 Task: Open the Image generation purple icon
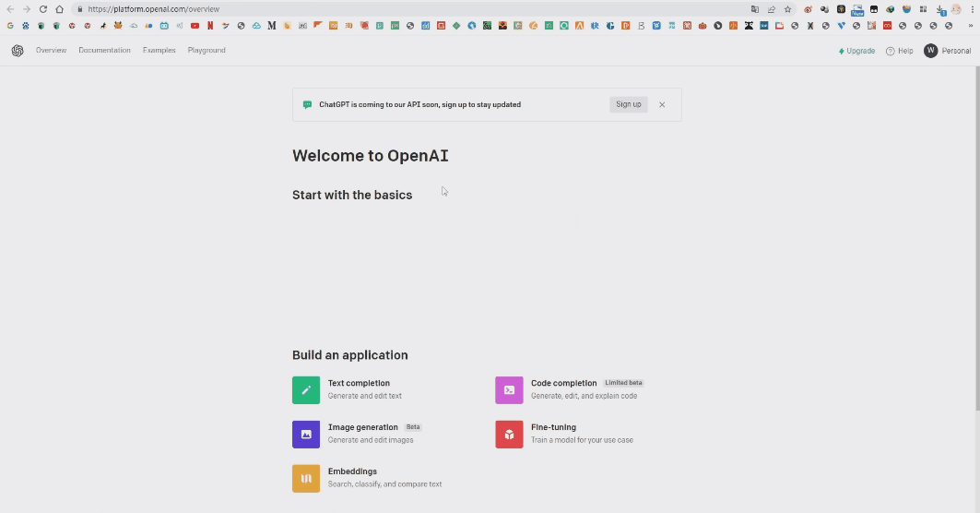306,435
